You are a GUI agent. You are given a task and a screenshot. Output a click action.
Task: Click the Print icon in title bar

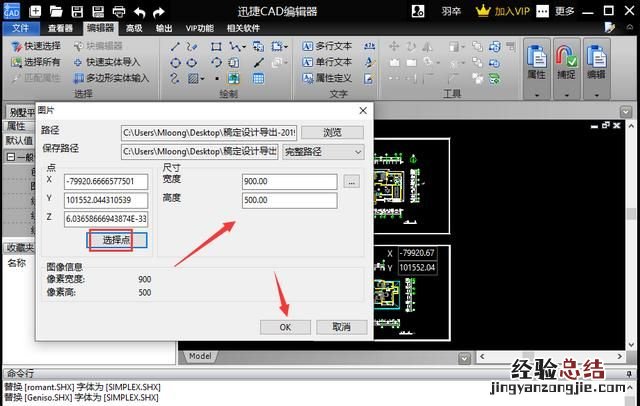117,11
